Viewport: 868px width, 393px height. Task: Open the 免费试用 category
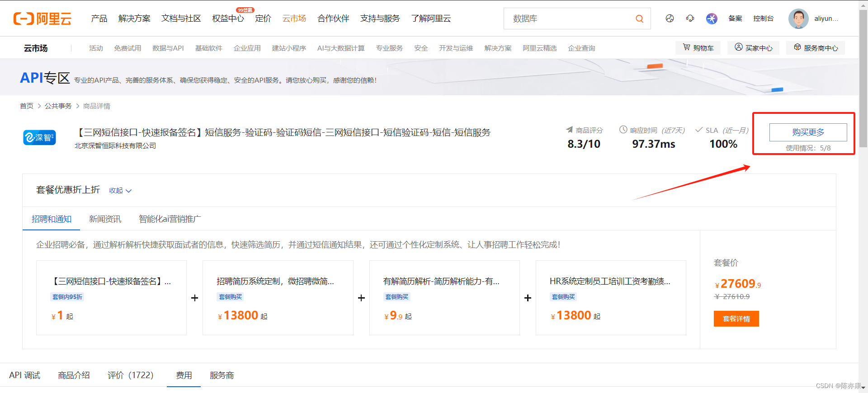coord(127,48)
